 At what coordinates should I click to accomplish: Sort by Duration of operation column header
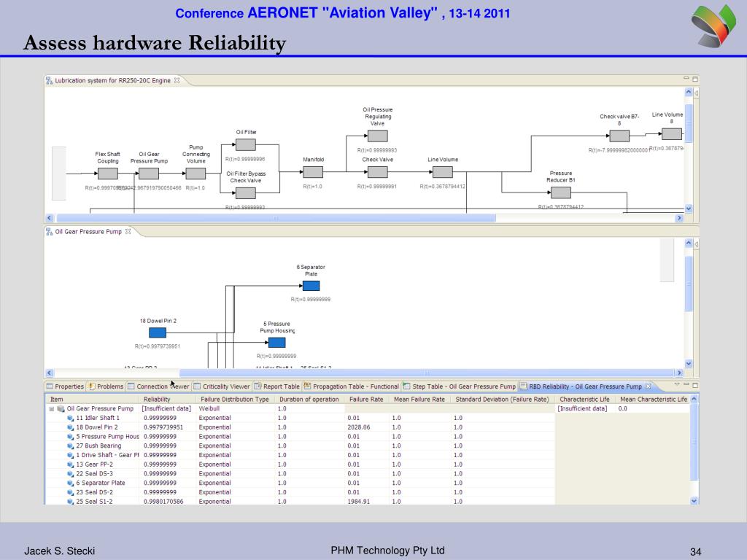click(309, 399)
